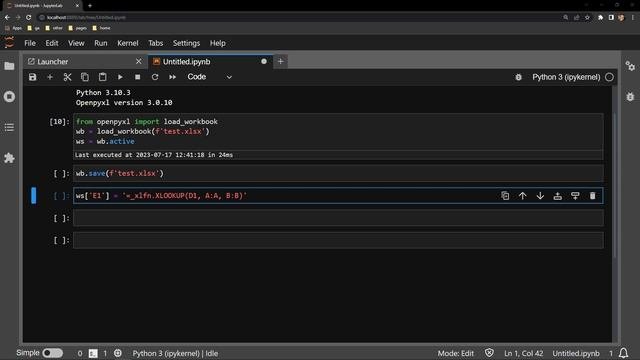Click Ln 1, Col 42 cursor position
Image resolution: width=640 pixels, height=360 pixels.
tap(523, 353)
